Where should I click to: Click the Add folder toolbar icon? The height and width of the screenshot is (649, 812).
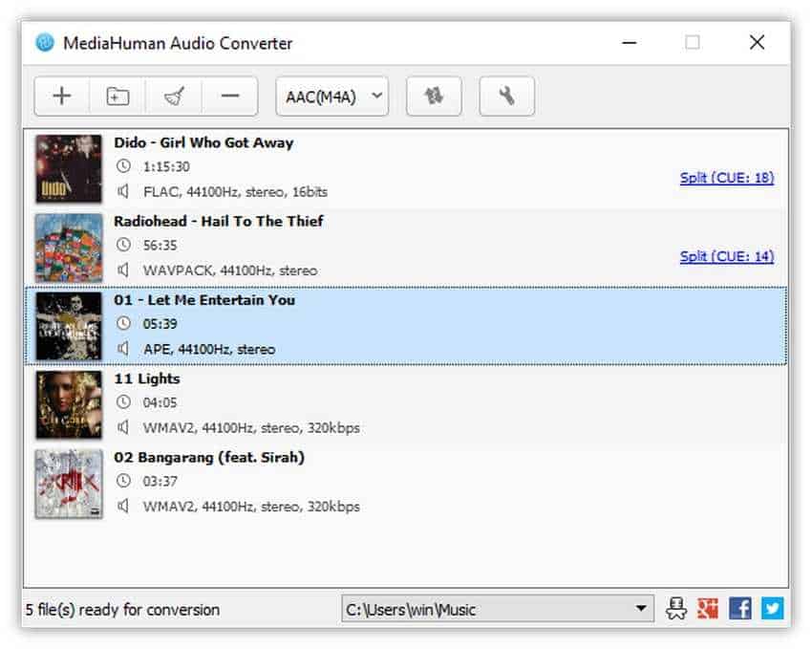pos(118,97)
